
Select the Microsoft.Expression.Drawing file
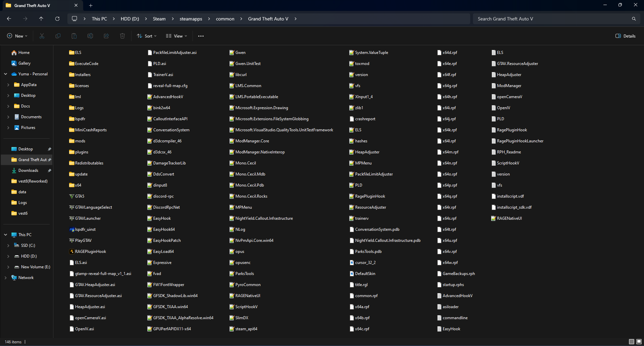click(x=259, y=108)
